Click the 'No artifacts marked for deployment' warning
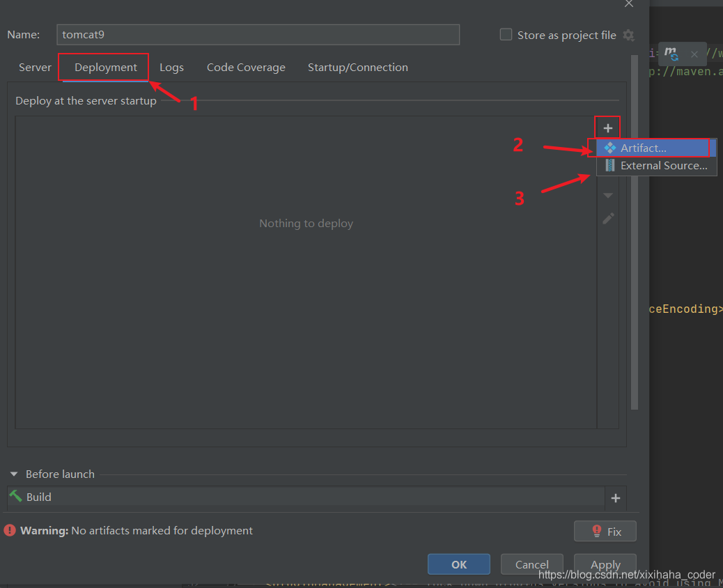The image size is (723, 588). [162, 530]
